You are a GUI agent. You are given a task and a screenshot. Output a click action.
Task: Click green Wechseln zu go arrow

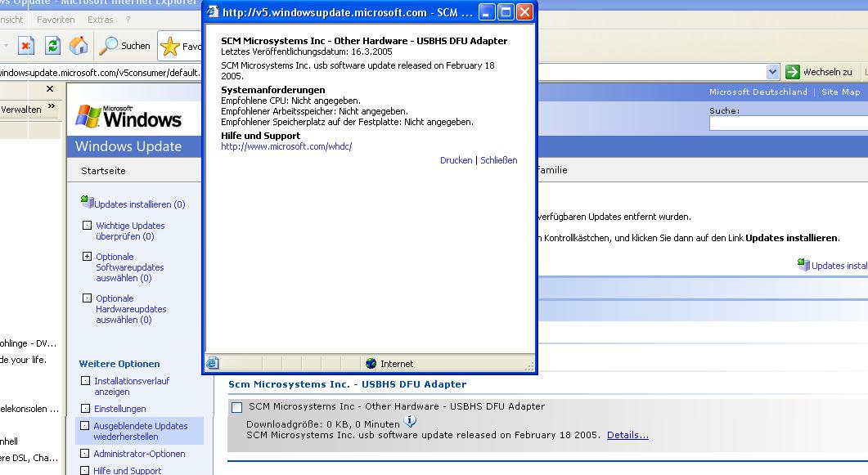(x=792, y=72)
